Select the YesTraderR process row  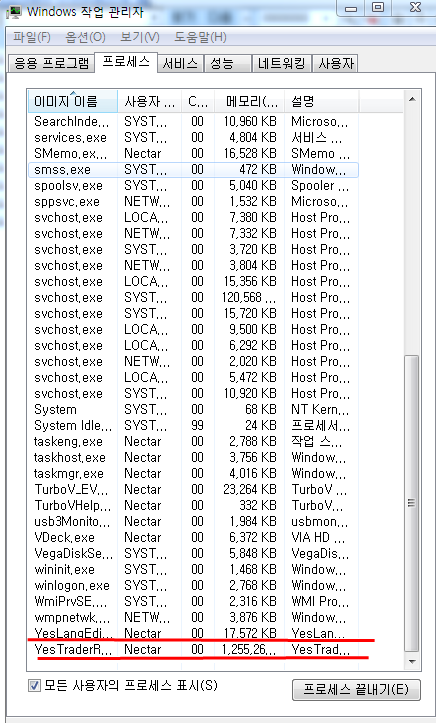tap(193, 650)
